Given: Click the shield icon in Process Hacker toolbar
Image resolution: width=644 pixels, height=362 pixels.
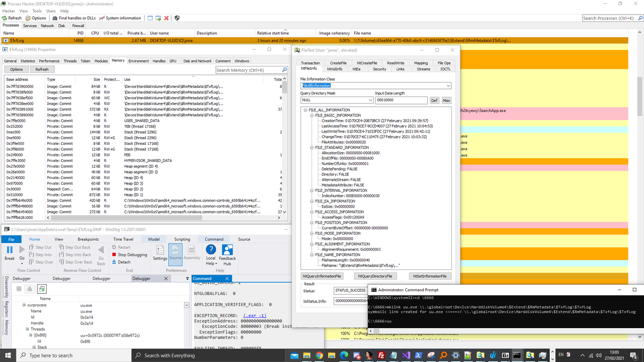Looking at the screenshot, I should (177, 18).
